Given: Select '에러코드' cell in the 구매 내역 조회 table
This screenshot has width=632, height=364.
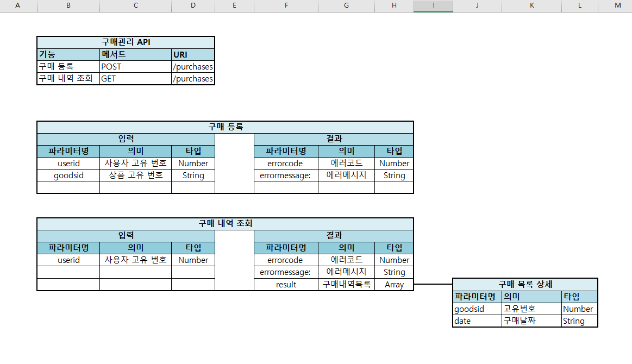Looking at the screenshot, I should (x=346, y=260).
